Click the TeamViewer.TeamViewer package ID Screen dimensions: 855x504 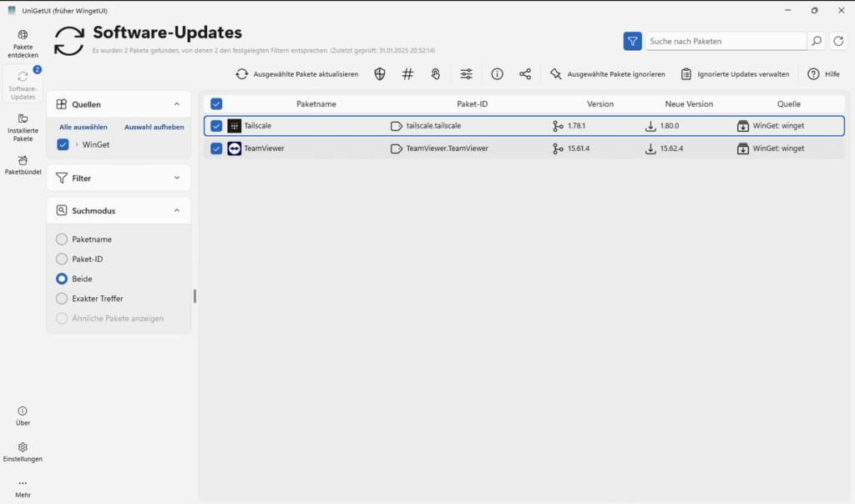point(448,149)
